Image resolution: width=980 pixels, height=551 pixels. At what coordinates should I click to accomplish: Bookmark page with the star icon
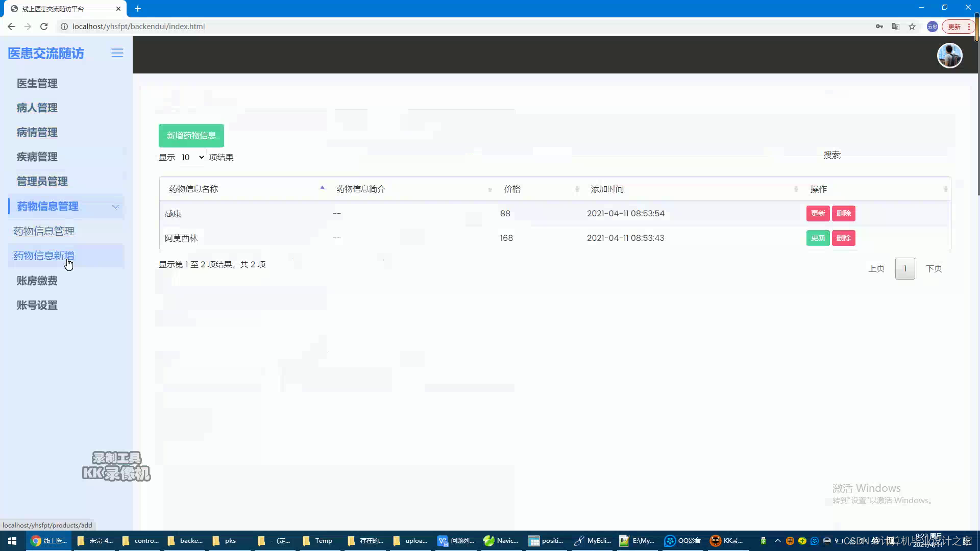pyautogui.click(x=912, y=27)
